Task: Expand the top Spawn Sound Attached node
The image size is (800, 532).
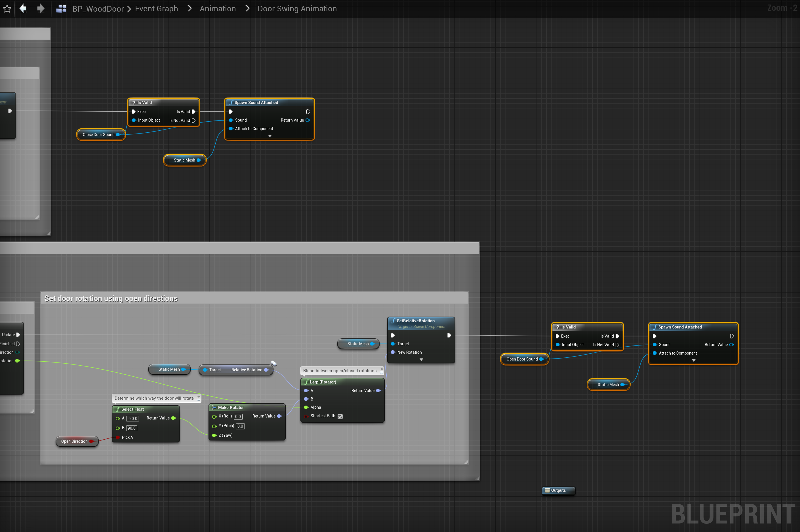Action: (x=270, y=136)
